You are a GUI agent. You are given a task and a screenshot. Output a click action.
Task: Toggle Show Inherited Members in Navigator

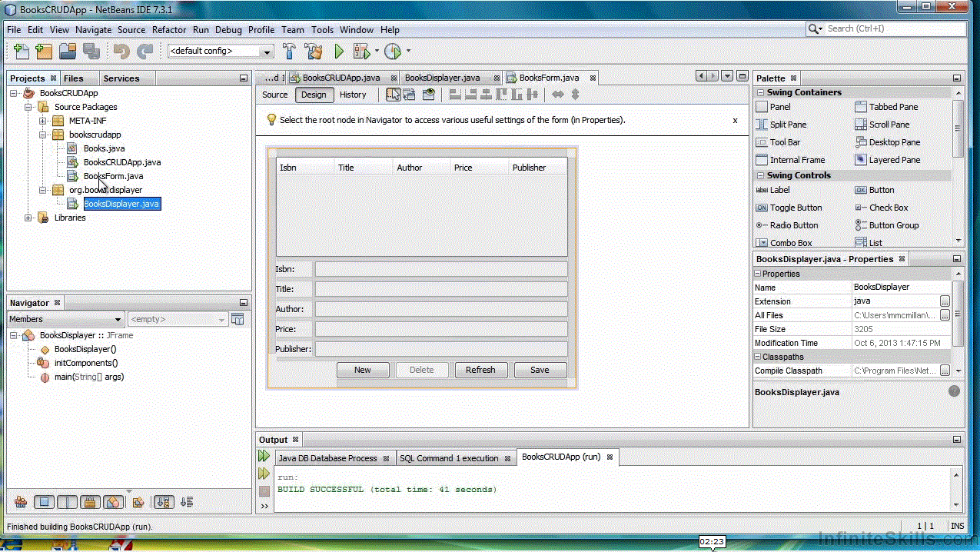pos(21,502)
